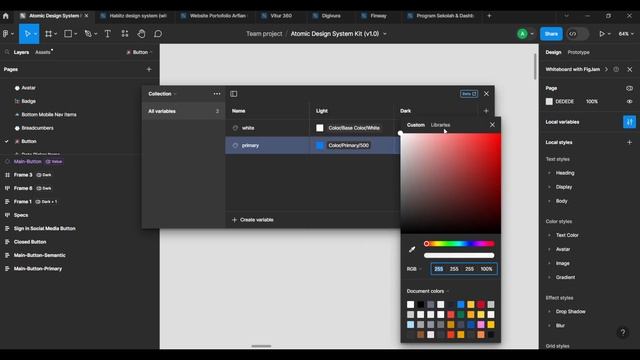Click Create variable

(x=253, y=220)
